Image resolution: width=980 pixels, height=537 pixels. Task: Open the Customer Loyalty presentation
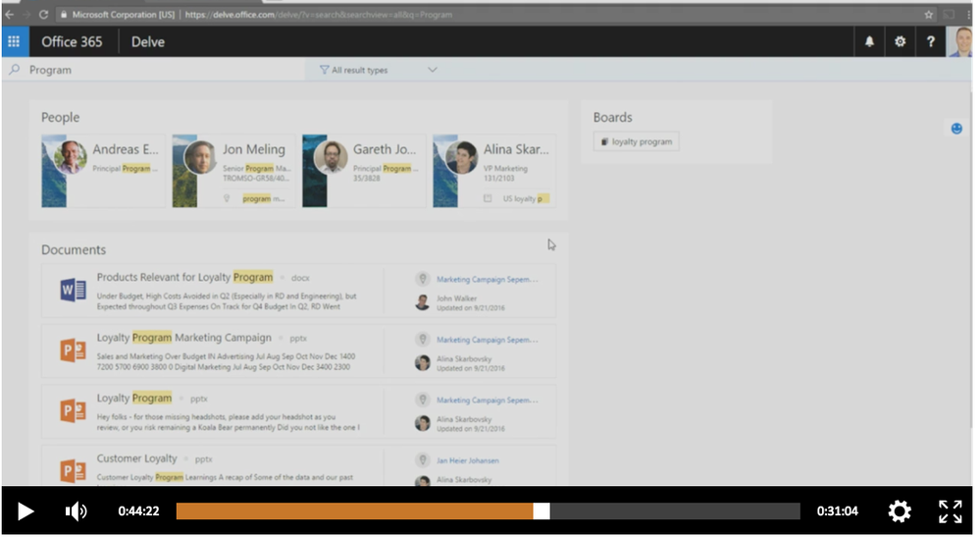coord(136,458)
